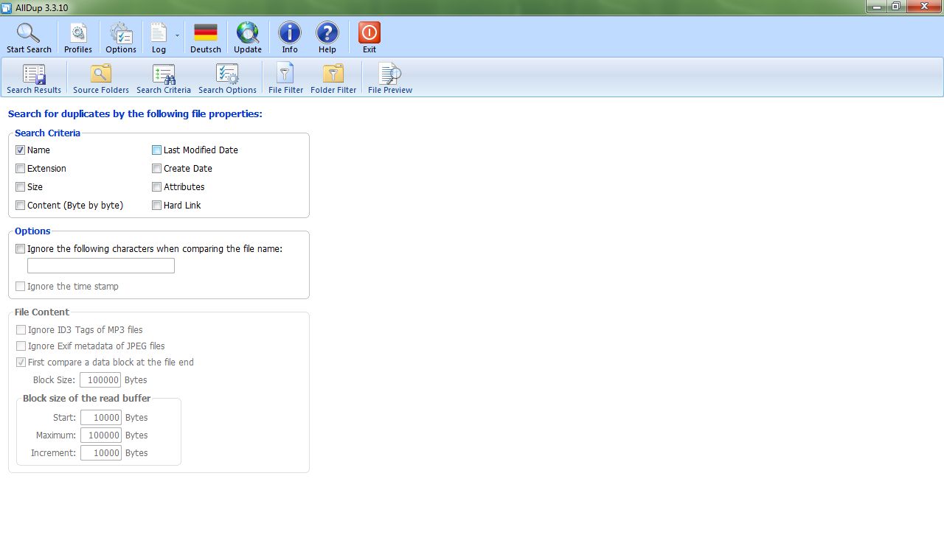Switch language with the Deutsch flag icon
The height and width of the screenshot is (560, 944).
pos(206,33)
